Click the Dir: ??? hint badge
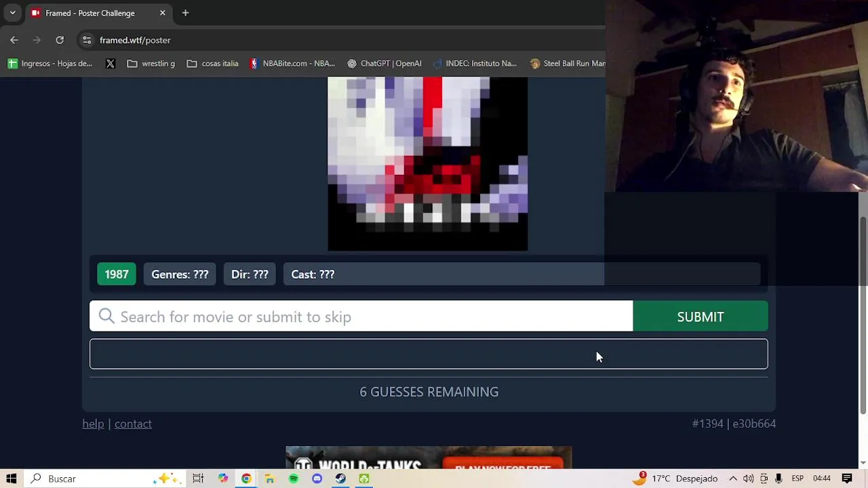 (250, 274)
